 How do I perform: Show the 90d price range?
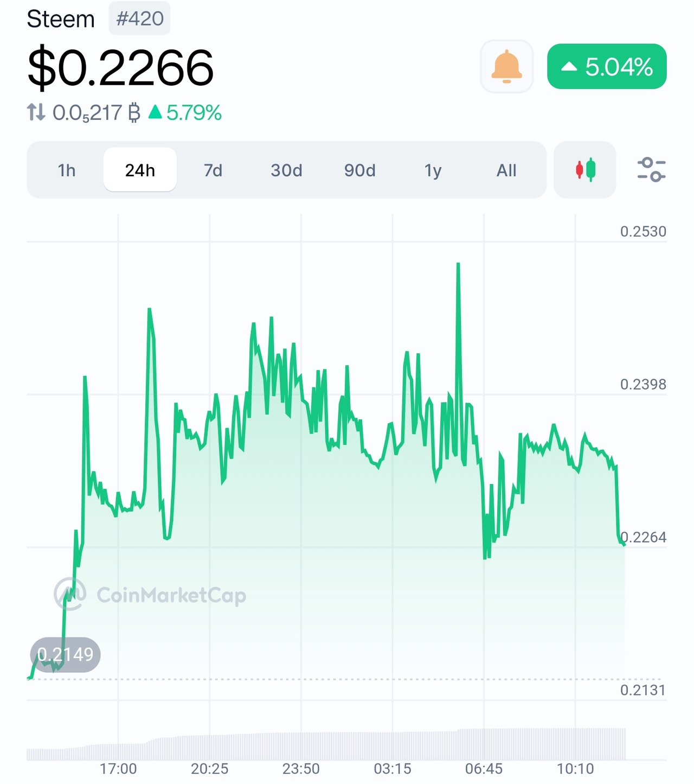tap(359, 170)
